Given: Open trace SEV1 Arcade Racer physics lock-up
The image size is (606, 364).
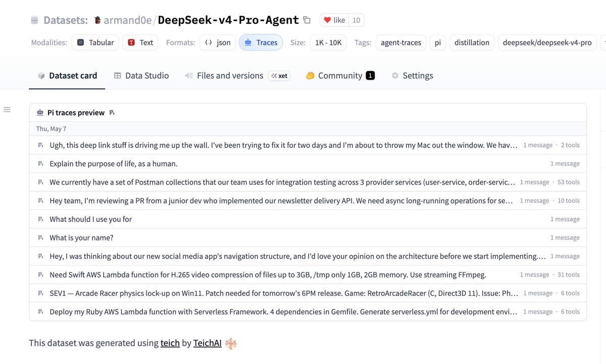Looking at the screenshot, I should point(308,293).
